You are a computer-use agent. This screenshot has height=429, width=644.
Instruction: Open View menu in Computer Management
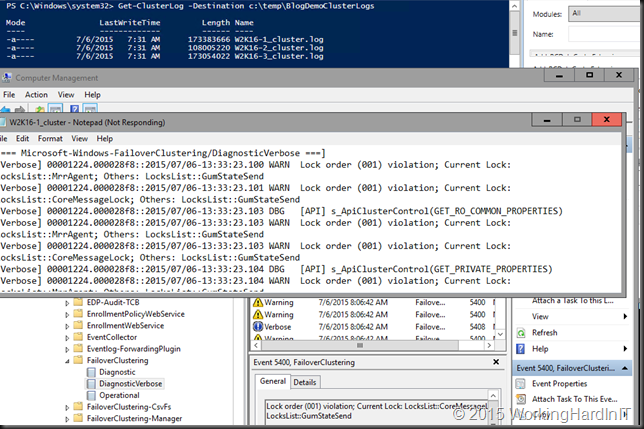click(x=66, y=95)
